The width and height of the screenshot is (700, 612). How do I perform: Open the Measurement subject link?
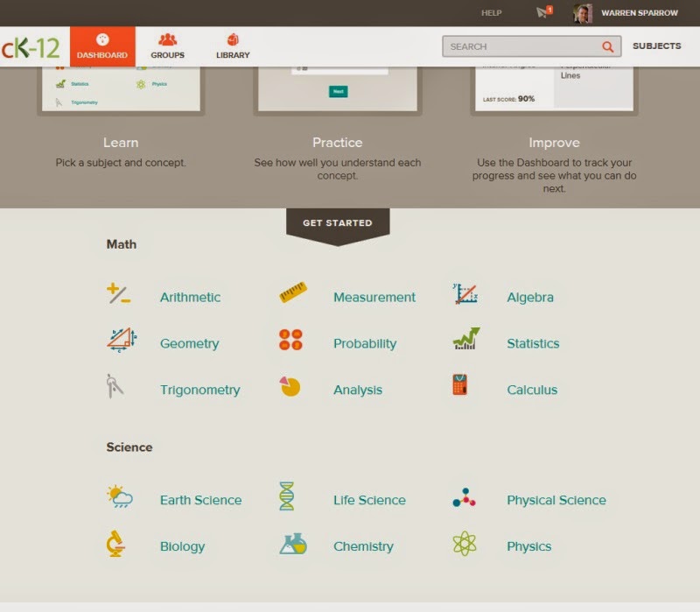tap(374, 297)
